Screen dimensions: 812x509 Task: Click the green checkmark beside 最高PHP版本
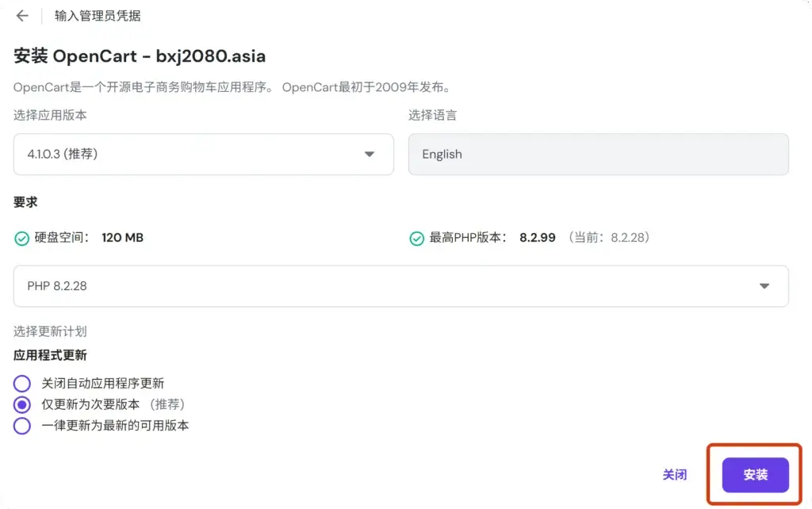[x=416, y=238]
